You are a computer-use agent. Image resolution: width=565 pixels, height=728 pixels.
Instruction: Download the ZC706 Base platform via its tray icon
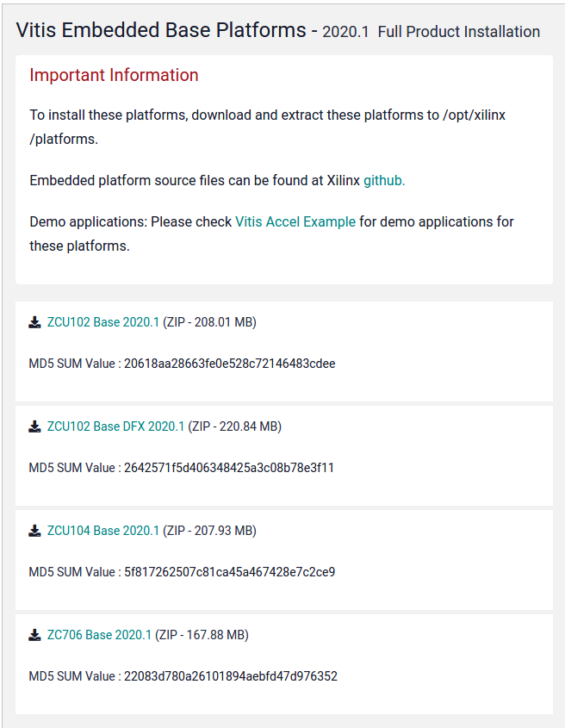click(x=34, y=634)
